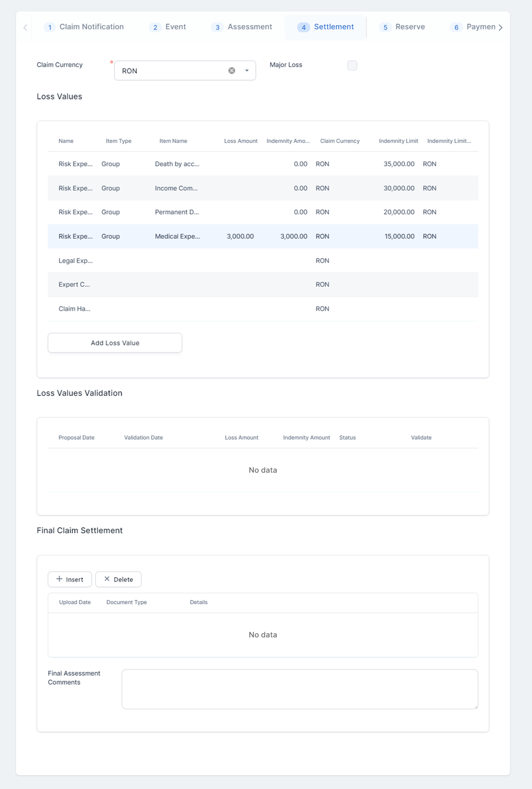Sort by Indemnity Limit column header
The height and width of the screenshot is (789, 532).
[x=398, y=141]
